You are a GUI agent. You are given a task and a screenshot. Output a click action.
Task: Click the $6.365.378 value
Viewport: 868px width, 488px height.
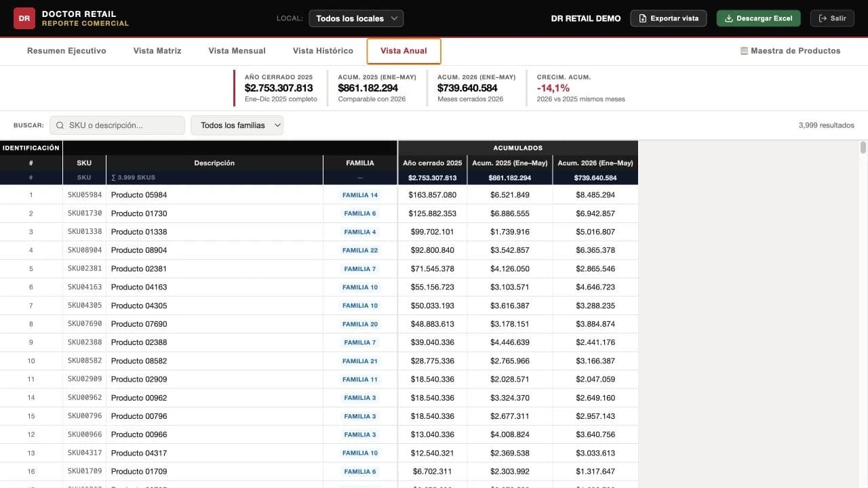(595, 250)
